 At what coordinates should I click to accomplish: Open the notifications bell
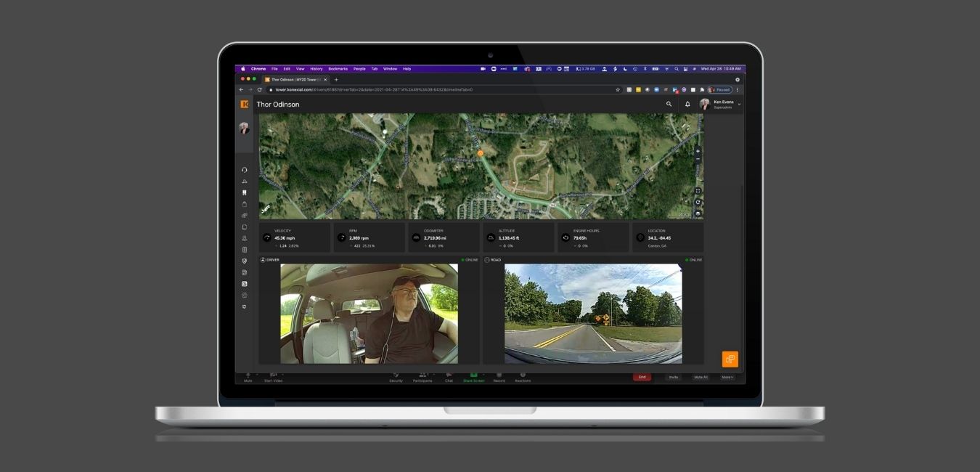[687, 105]
